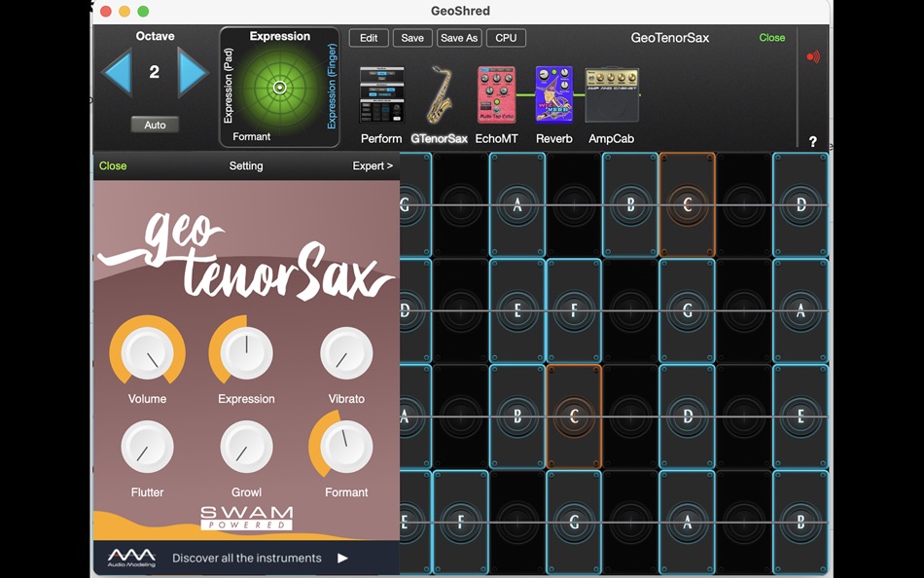This screenshot has width=924, height=578.
Task: Click the Audio Modeling logo
Action: click(x=131, y=558)
